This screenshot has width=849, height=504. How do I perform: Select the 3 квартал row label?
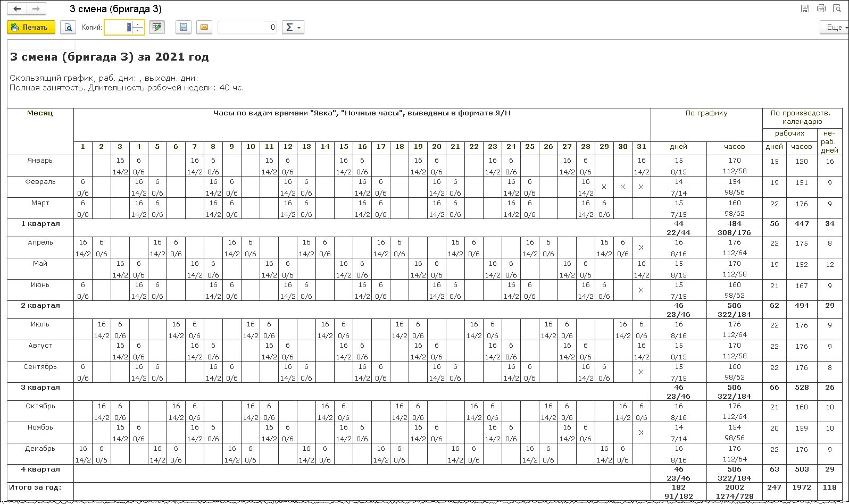pyautogui.click(x=40, y=387)
